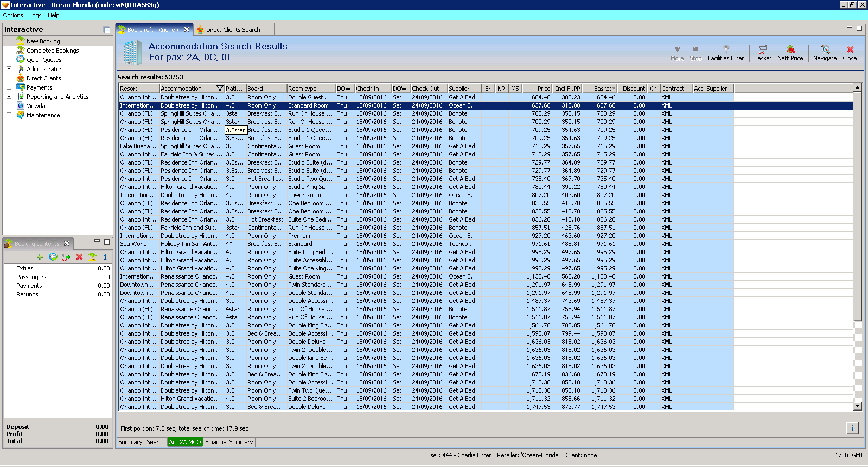Screen dimensions: 868x467
Task: Expand the Payments tree node
Action: (9, 87)
